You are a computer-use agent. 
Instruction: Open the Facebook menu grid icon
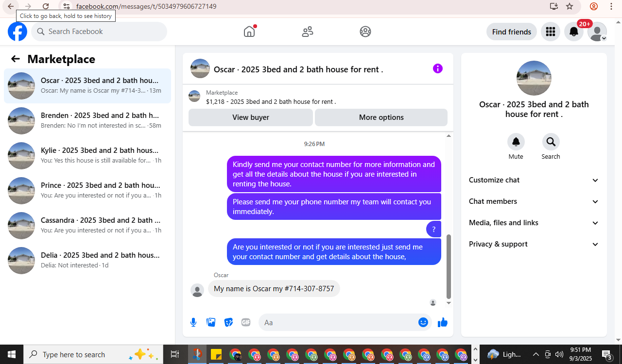pos(551,32)
